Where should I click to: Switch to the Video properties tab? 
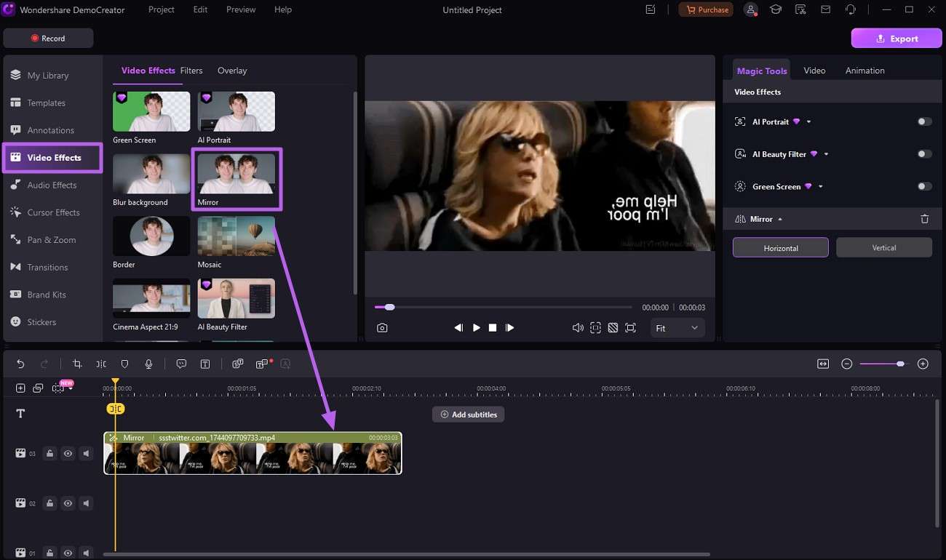click(x=814, y=71)
